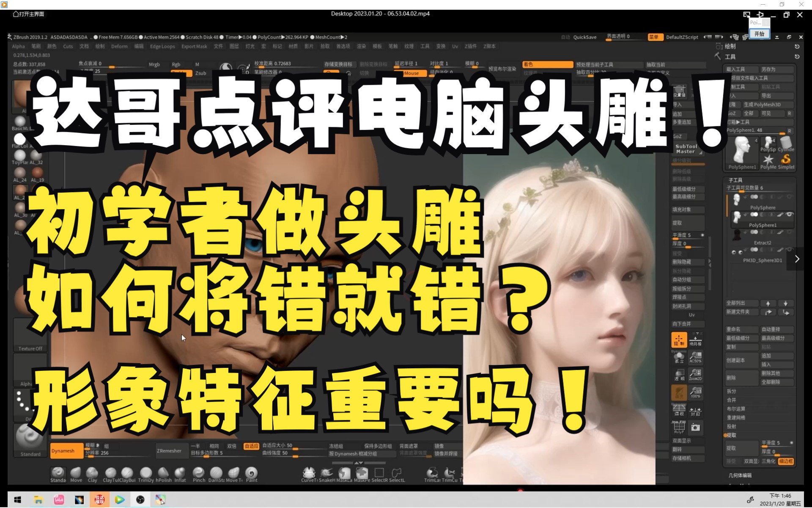Select the Standard brush in bottom shelf
The height and width of the screenshot is (508, 812).
58,474
